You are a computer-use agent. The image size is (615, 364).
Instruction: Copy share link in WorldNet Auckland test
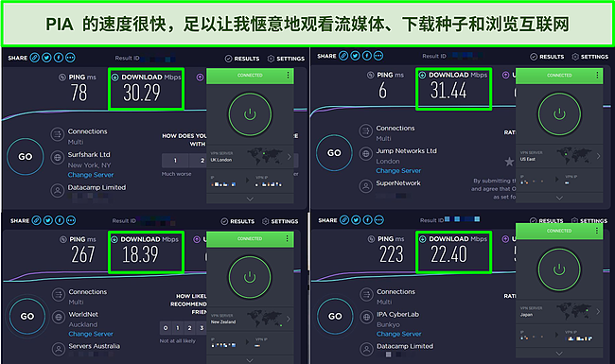(x=36, y=220)
